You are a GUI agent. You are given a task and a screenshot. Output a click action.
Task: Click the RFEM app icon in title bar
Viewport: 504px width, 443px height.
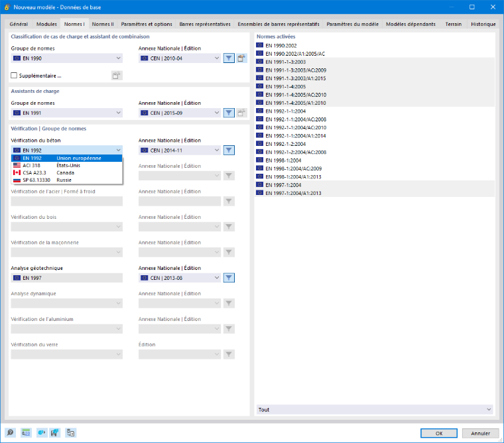pos(7,7)
